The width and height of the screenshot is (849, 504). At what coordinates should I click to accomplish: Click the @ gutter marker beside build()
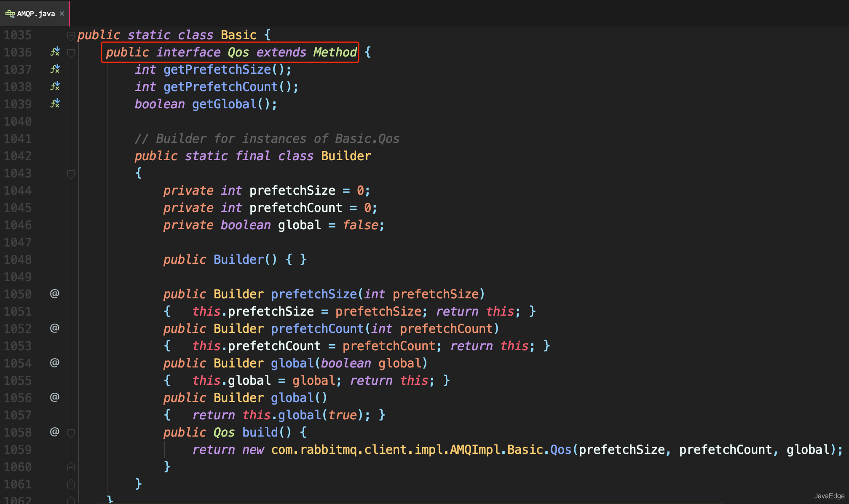54,432
